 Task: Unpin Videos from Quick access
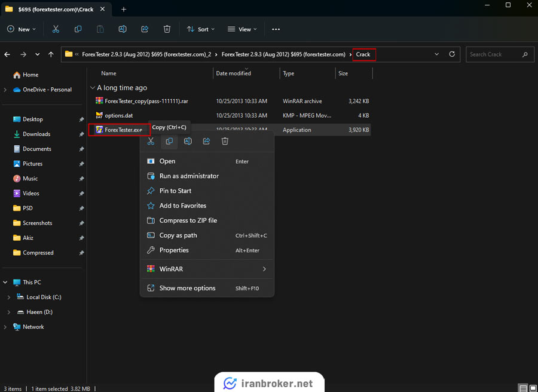pos(81,194)
